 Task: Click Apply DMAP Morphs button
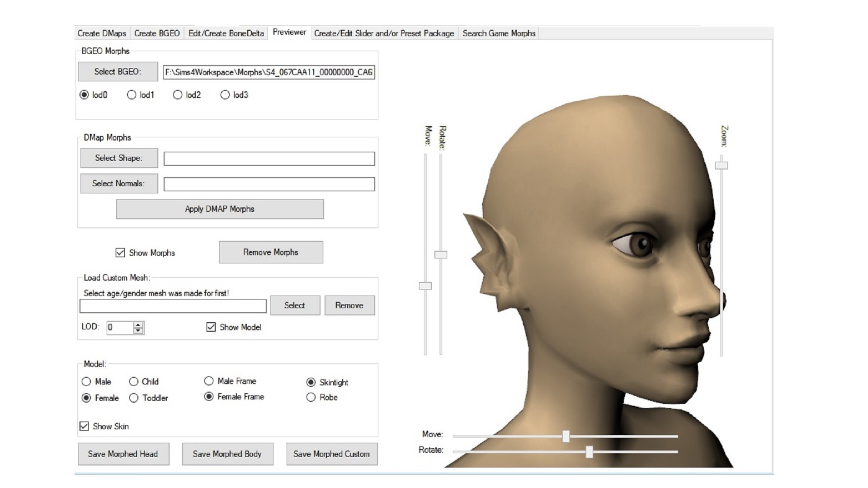[x=220, y=209]
